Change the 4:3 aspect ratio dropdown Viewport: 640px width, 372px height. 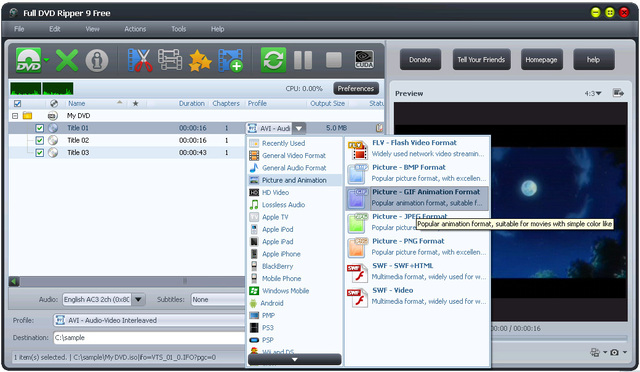point(593,94)
